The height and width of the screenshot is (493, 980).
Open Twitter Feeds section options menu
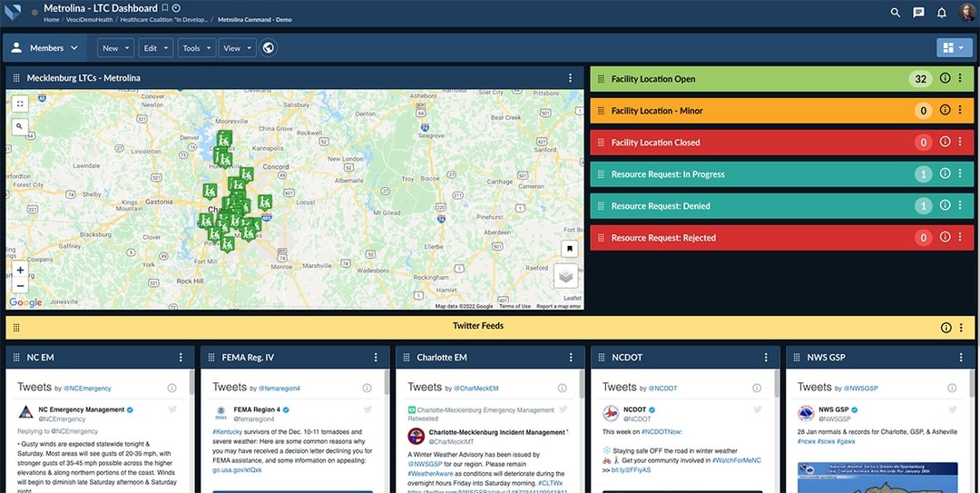tap(961, 327)
